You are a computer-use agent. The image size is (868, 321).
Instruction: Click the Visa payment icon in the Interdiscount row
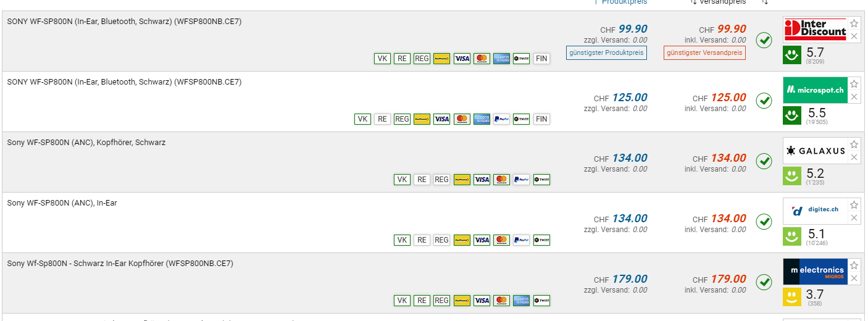(x=462, y=59)
